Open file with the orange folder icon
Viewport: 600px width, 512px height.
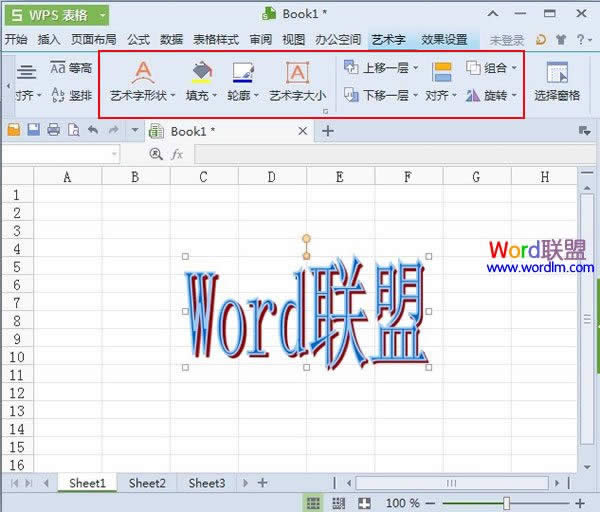tap(14, 130)
